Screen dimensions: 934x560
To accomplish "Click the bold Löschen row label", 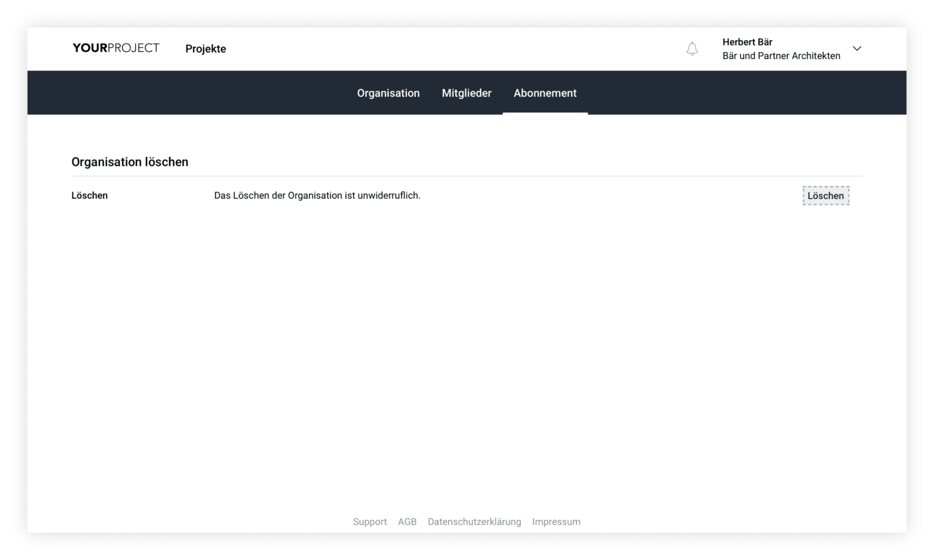I will tap(90, 196).
